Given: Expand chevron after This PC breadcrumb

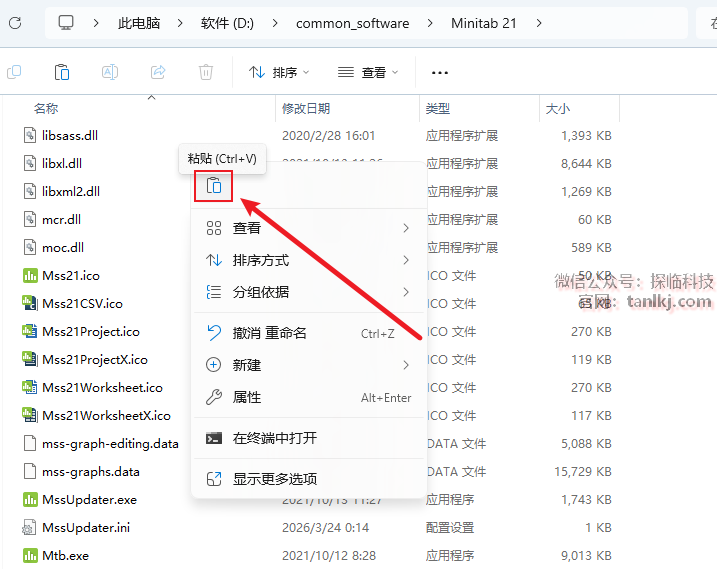Looking at the screenshot, I should 180,23.
